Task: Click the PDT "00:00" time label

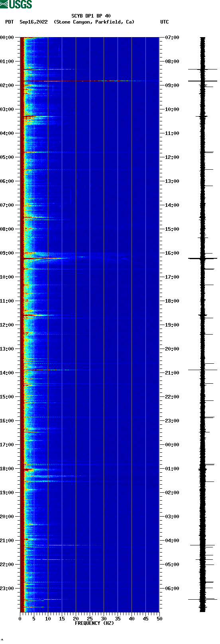Action: click(7, 38)
